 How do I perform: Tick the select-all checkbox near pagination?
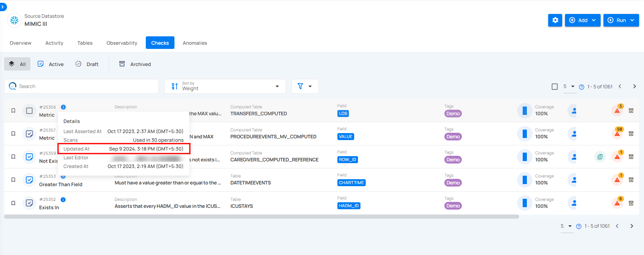(x=554, y=87)
